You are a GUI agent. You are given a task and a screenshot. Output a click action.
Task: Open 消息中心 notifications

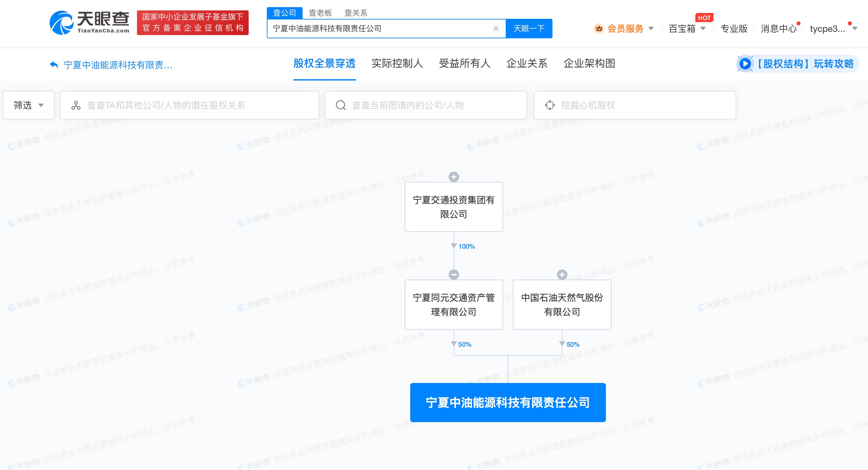pyautogui.click(x=778, y=29)
